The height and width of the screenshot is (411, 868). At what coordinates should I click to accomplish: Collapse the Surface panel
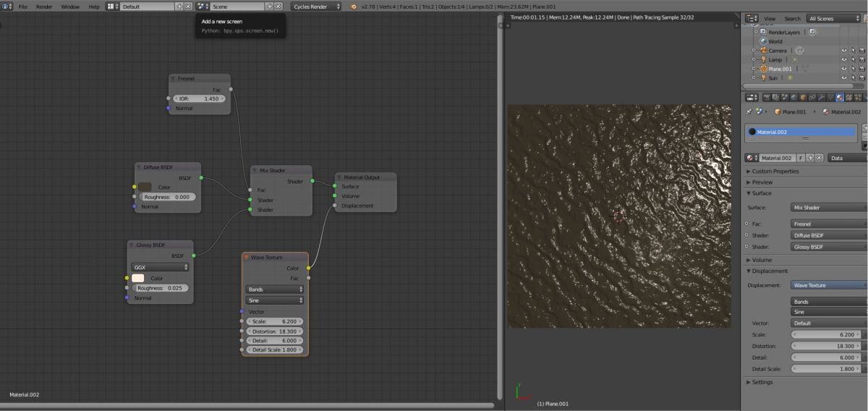pyautogui.click(x=762, y=193)
